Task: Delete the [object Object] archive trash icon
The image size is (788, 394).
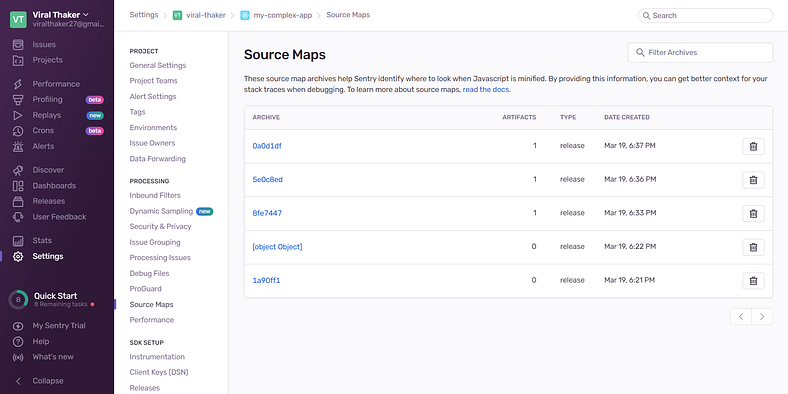Action: click(753, 247)
